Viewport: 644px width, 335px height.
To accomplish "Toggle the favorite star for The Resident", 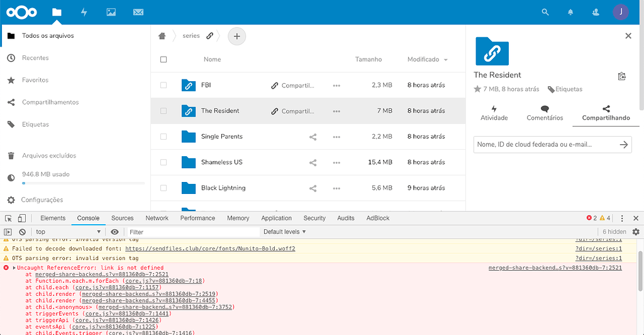I will click(x=477, y=89).
